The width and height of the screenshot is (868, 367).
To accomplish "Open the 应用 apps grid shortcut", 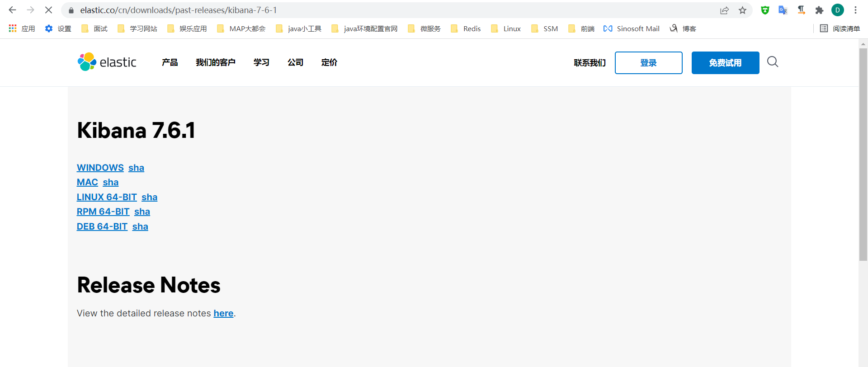I will (22, 28).
